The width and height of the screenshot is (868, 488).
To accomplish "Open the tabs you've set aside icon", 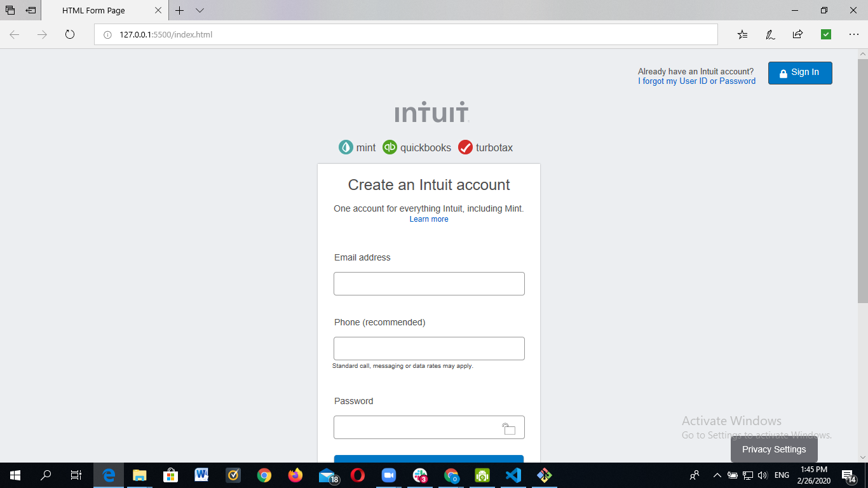I will coord(10,10).
